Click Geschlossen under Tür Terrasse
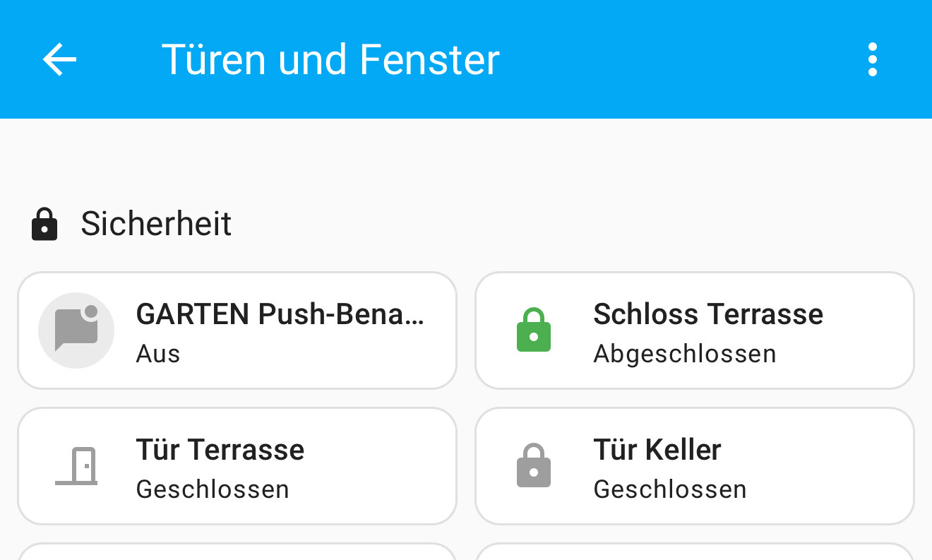Screen dimensions: 932x560 point(213,489)
